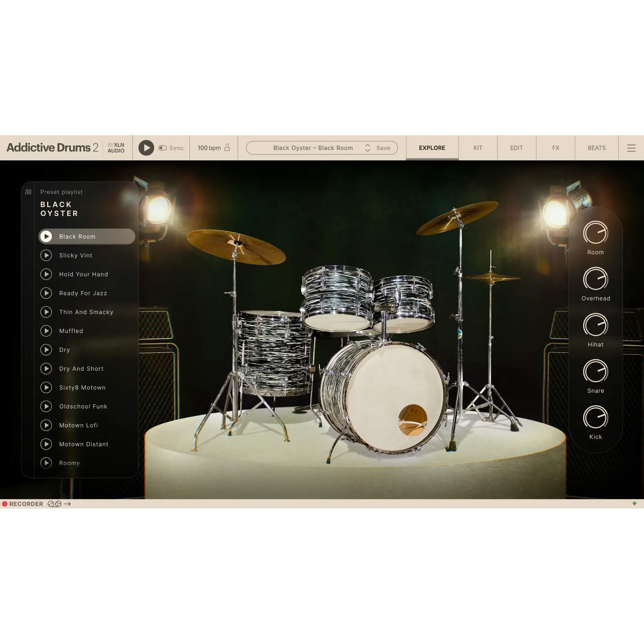Click the green status indicator diamond
This screenshot has width=644, height=644.
pos(635,504)
